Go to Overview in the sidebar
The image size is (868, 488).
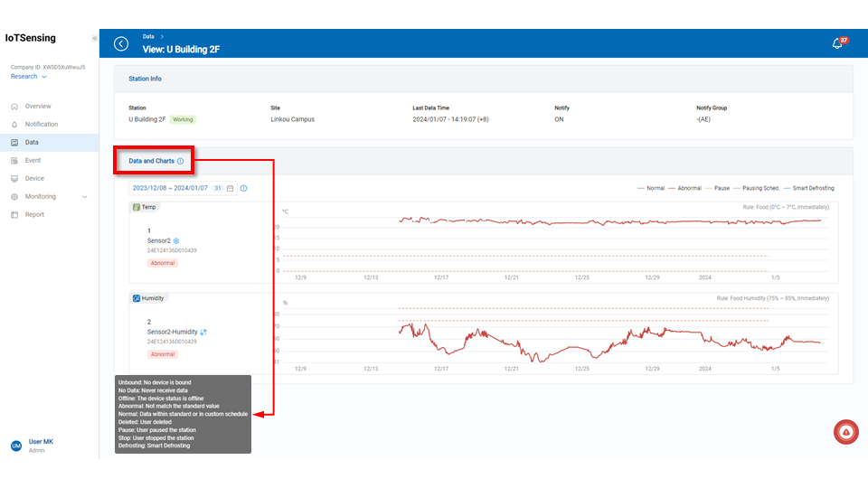pos(38,107)
